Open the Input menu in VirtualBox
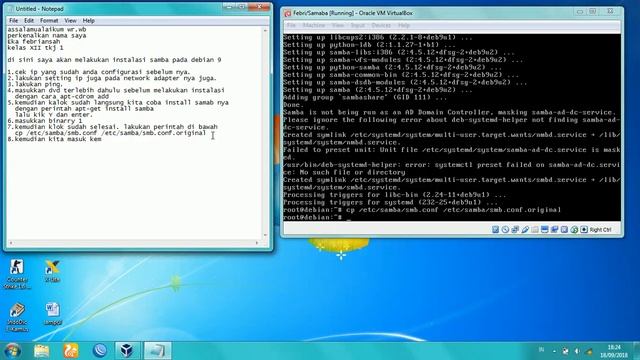Image resolution: width=640 pixels, height=360 pixels. coord(358,25)
